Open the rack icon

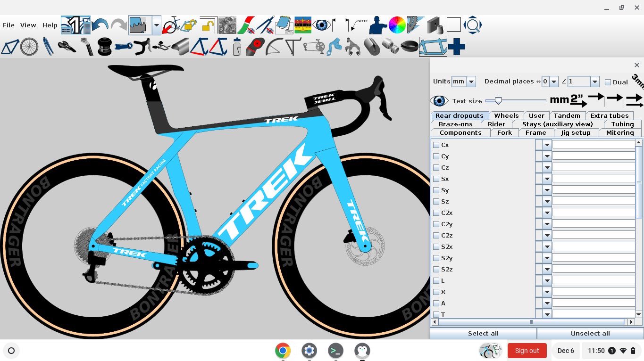tap(293, 47)
